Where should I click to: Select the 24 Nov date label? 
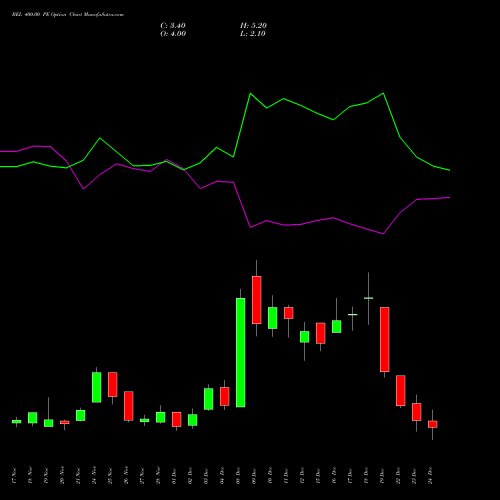point(94,476)
